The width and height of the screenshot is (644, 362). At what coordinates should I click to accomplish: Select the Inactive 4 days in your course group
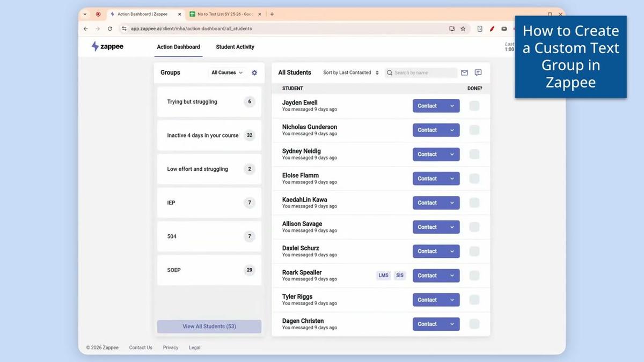pyautogui.click(x=209, y=135)
